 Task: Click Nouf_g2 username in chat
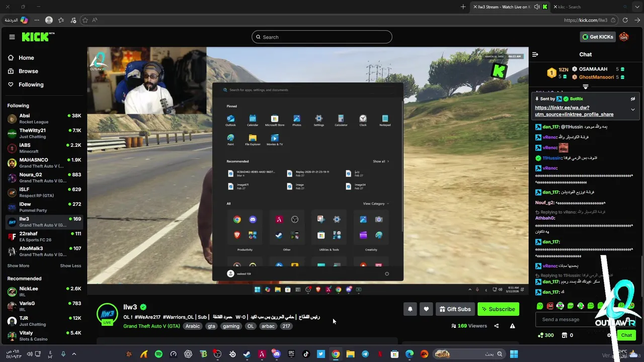pyautogui.click(x=544, y=203)
